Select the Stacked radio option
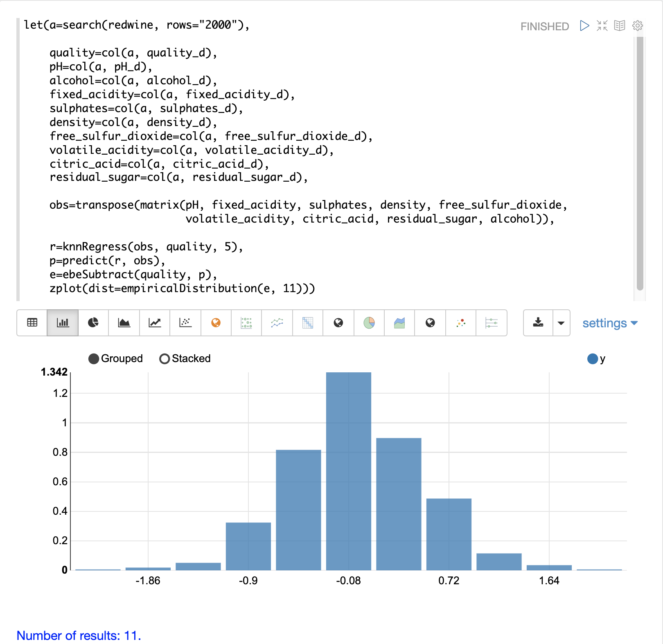The height and width of the screenshot is (644, 663). pyautogui.click(x=165, y=359)
